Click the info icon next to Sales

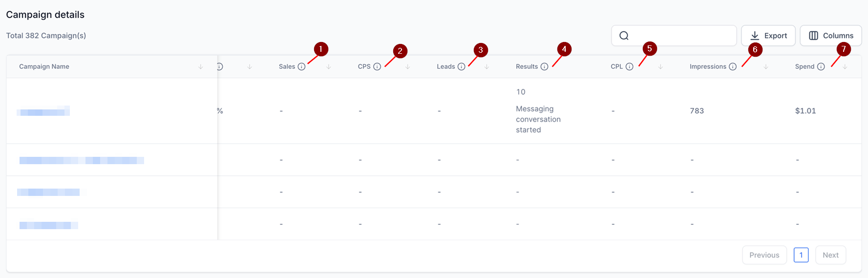301,66
